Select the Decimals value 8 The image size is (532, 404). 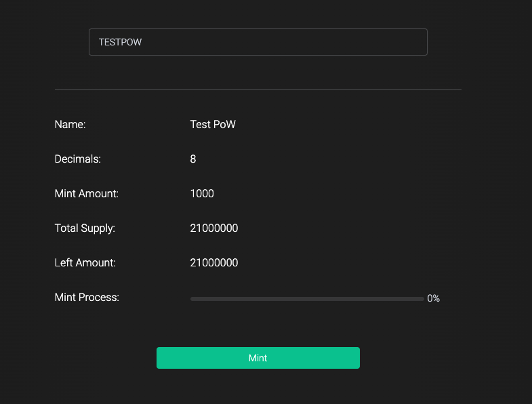pyautogui.click(x=193, y=159)
